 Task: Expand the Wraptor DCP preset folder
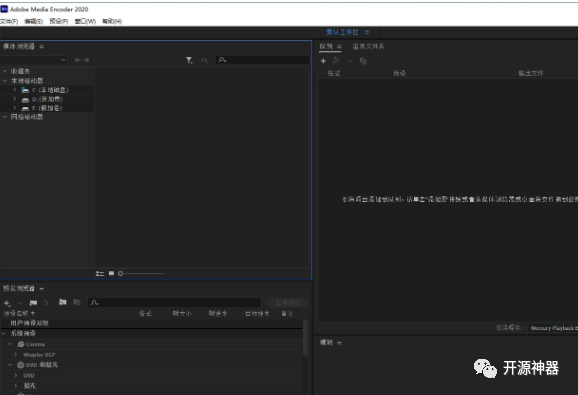[16, 354]
